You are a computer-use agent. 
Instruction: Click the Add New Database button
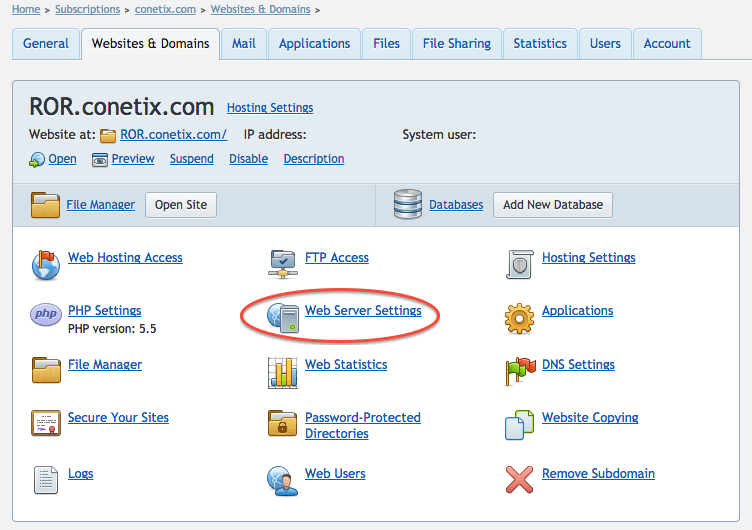coord(552,205)
